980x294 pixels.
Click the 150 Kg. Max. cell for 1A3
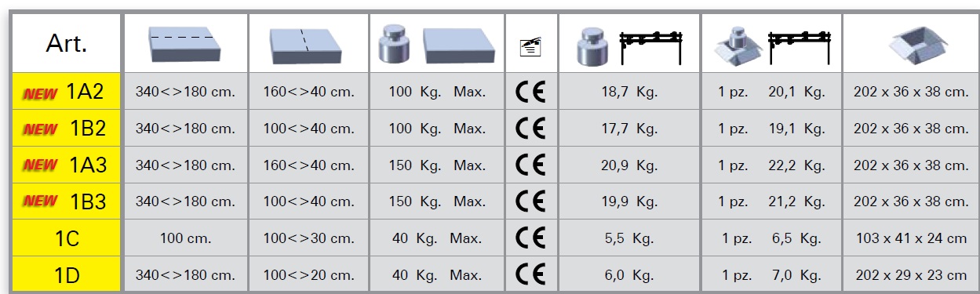(437, 165)
